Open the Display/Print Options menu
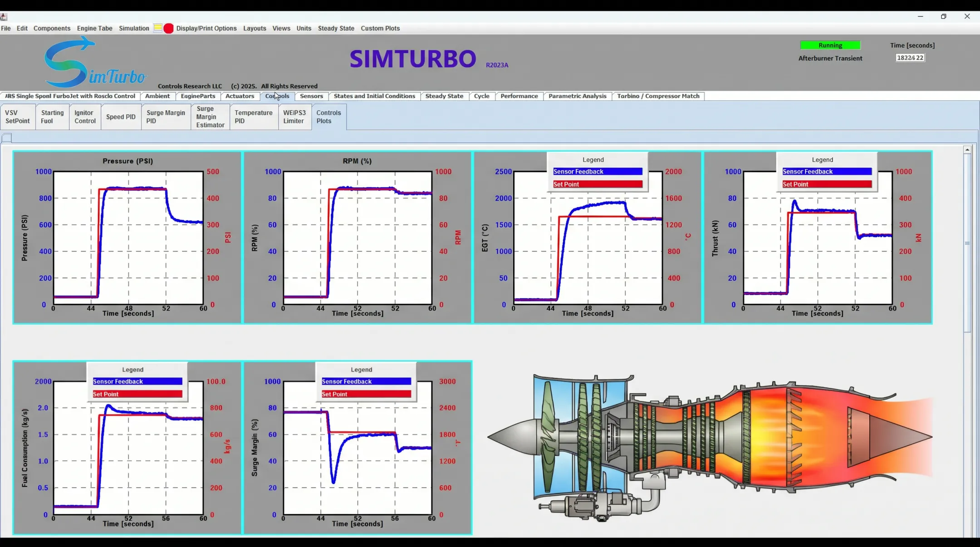Screen dimensions: 980x547 coord(206,28)
